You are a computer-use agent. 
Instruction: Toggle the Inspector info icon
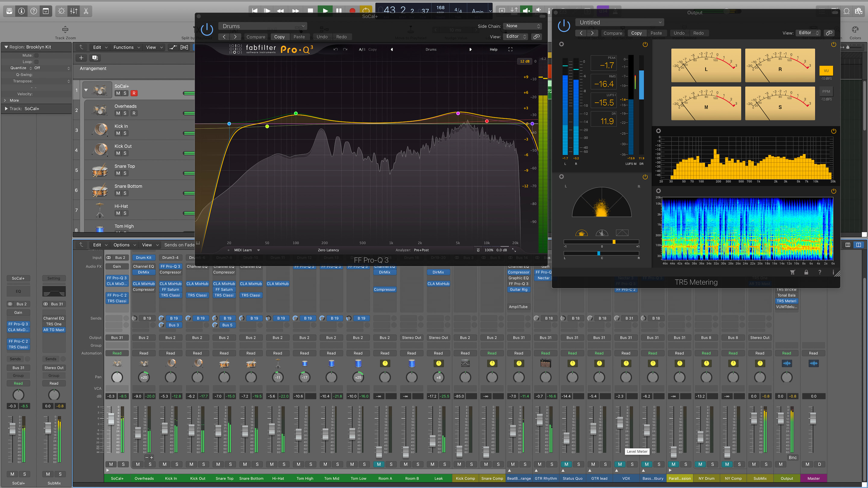click(x=22, y=11)
